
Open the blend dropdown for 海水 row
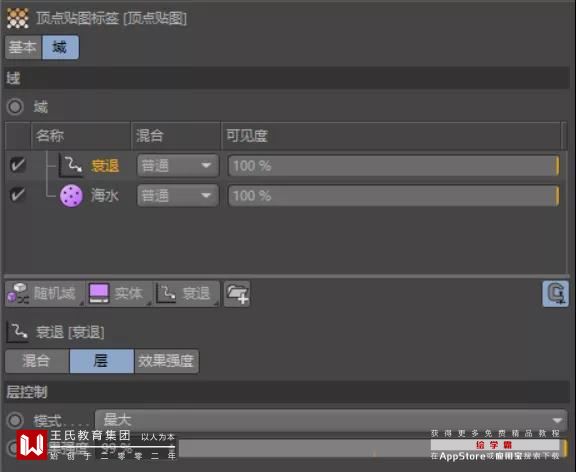coord(178,195)
